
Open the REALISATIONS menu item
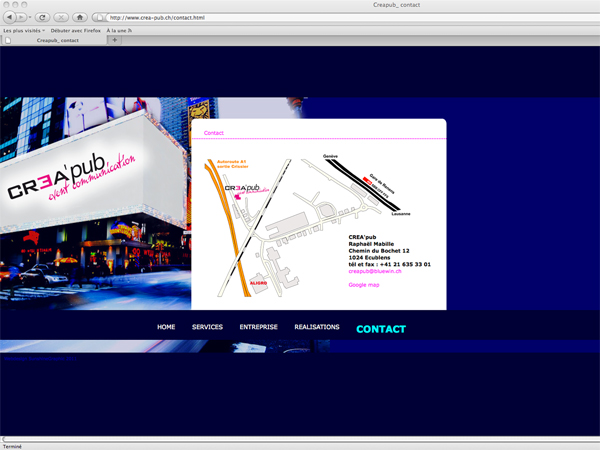pos(317,327)
